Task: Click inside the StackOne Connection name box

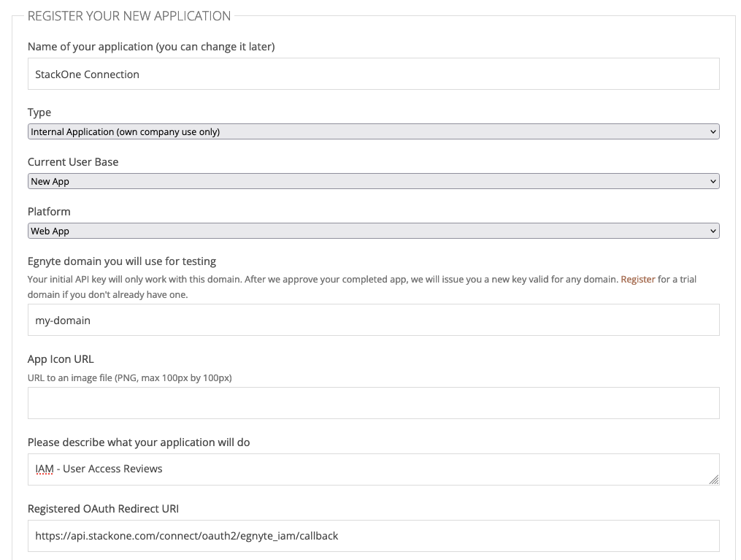Action: tap(373, 73)
